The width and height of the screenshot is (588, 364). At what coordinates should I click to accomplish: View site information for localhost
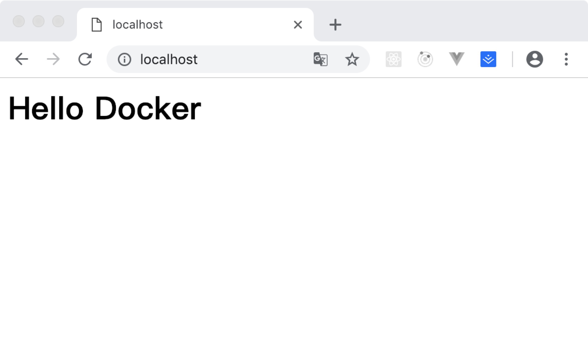click(x=124, y=59)
